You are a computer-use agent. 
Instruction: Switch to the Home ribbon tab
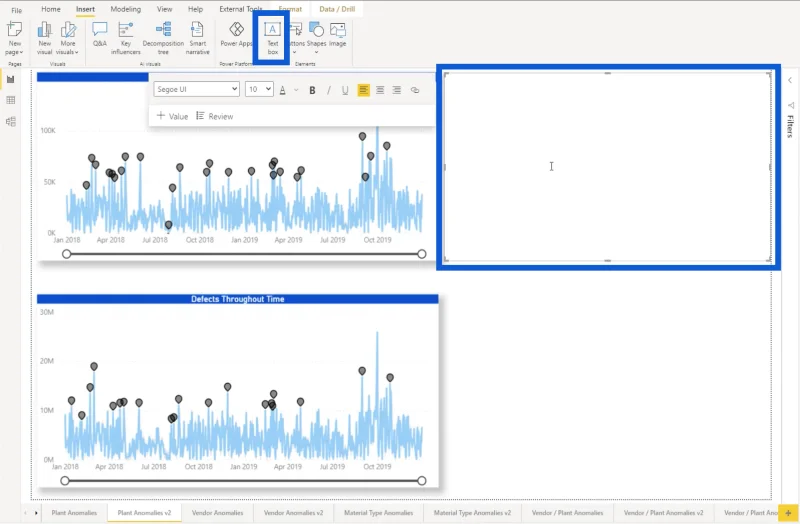51,9
